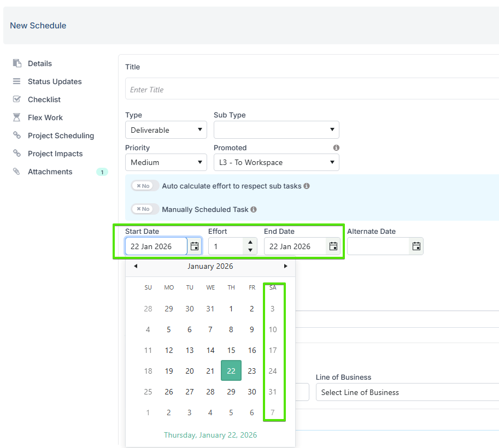This screenshot has height=448, width=499.
Task: Switch to Project Scheduling section
Action: point(61,135)
